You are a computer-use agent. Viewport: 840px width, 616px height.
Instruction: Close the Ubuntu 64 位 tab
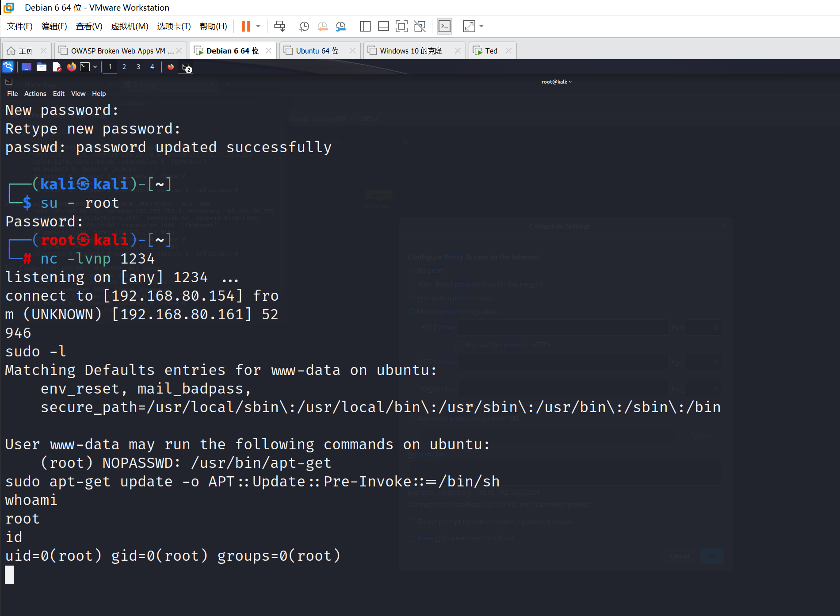tap(352, 51)
